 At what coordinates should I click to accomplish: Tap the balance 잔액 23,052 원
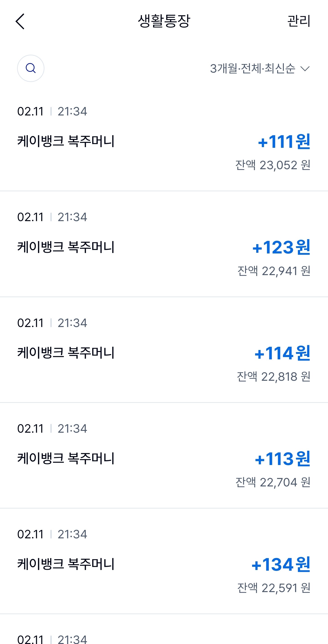point(273,165)
